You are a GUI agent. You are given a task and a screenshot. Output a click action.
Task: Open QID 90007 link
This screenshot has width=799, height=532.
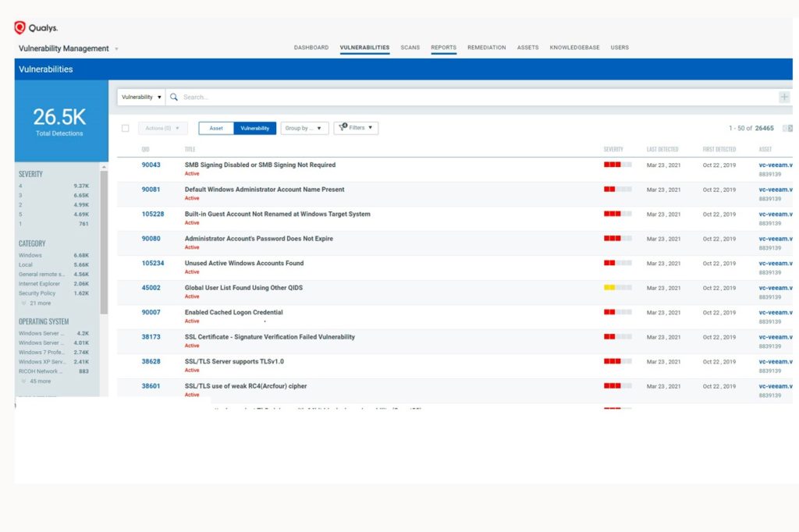click(x=151, y=312)
